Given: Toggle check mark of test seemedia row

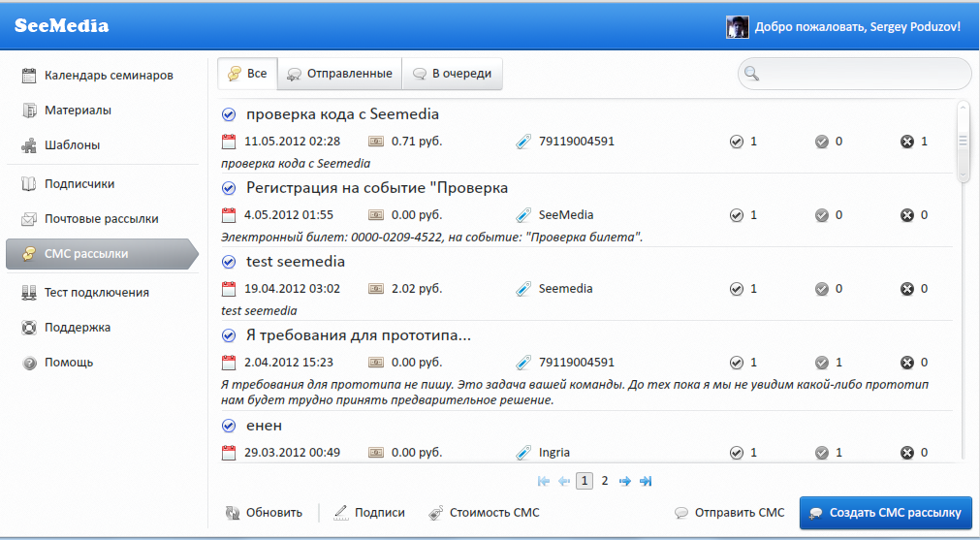Looking at the screenshot, I should point(229,262).
